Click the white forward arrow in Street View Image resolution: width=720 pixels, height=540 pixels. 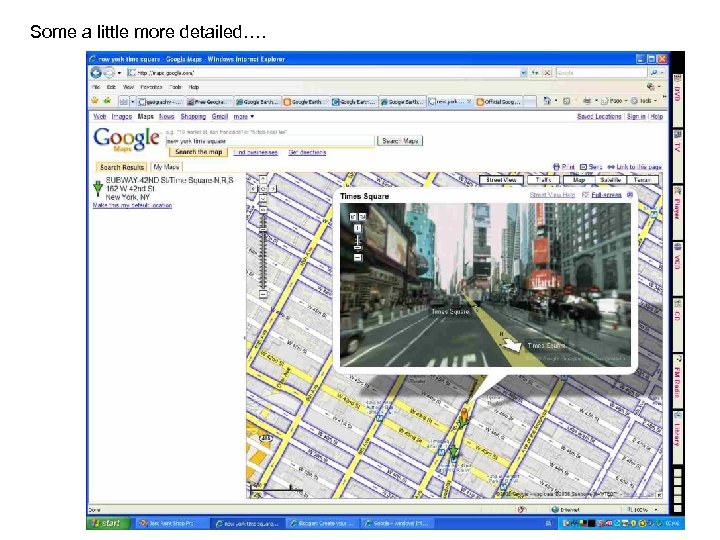(511, 344)
